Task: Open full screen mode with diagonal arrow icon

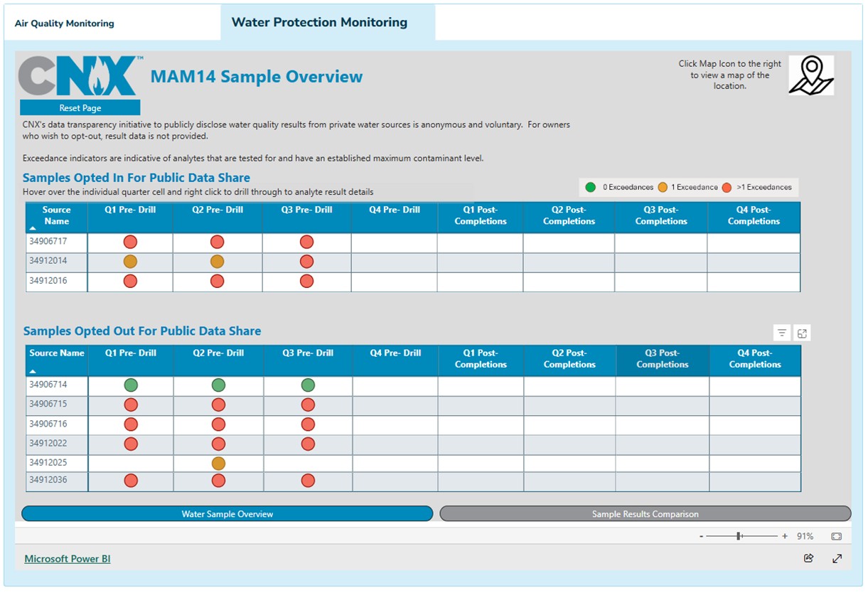Action: [x=837, y=558]
